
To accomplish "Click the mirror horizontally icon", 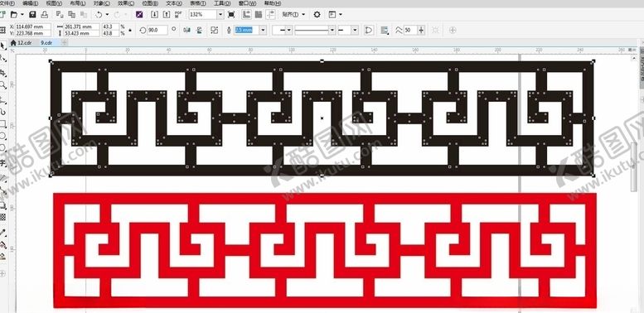I will point(186,30).
